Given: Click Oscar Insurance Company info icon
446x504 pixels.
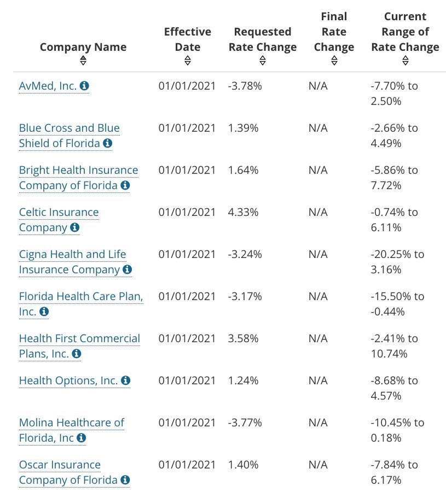Looking at the screenshot, I should pos(125,480).
